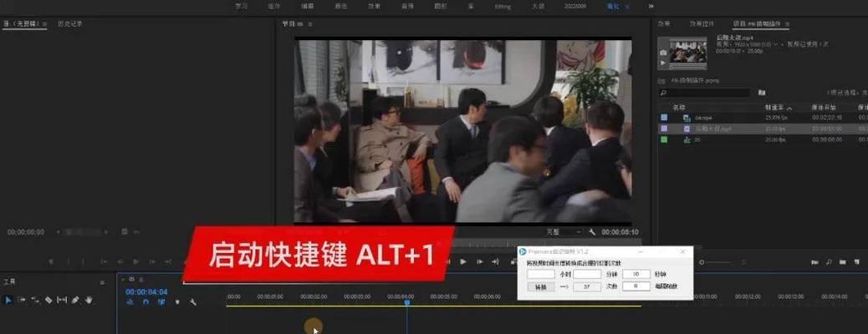The height and width of the screenshot is (334, 868).
Task: Switch to the Editing workspace
Action: [x=503, y=6]
